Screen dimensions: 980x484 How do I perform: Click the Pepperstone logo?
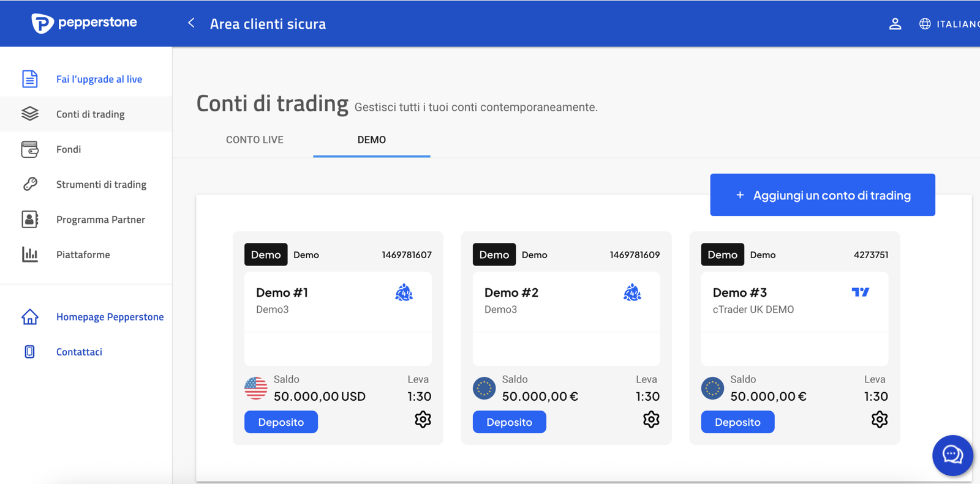click(x=84, y=23)
